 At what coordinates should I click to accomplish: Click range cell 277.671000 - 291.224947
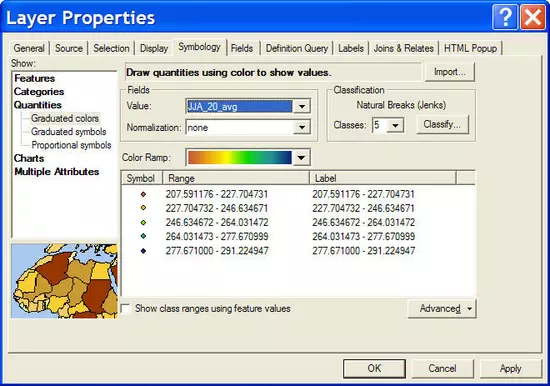[x=217, y=251]
